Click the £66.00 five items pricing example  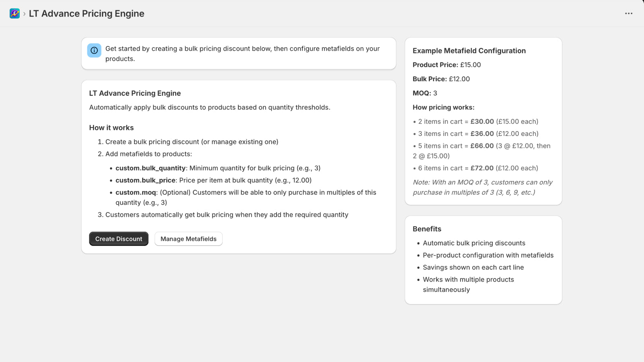tap(482, 151)
